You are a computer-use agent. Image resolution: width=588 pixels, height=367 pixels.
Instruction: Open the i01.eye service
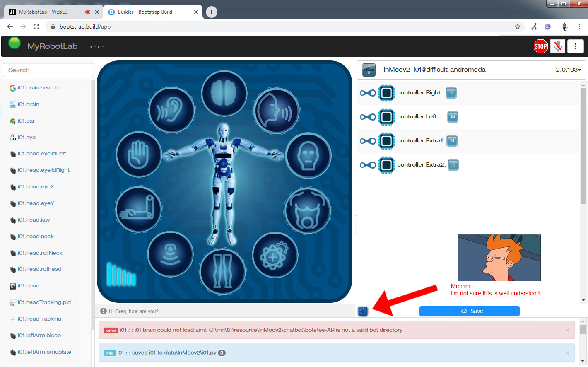[x=27, y=138]
